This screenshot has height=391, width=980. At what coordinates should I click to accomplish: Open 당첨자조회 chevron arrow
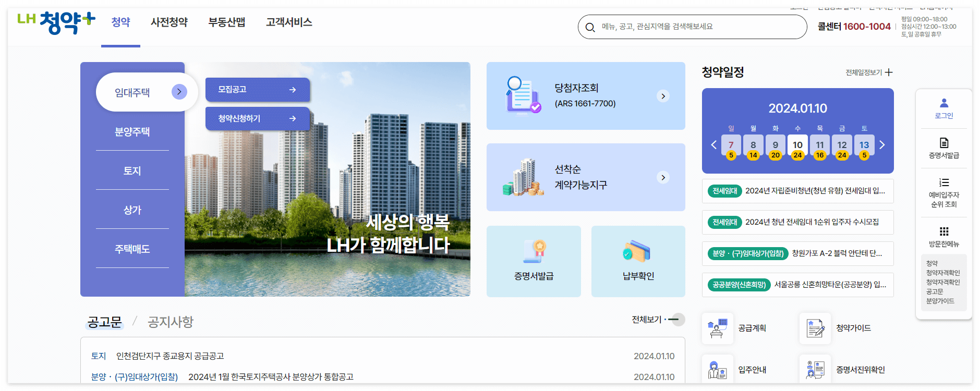pos(663,96)
